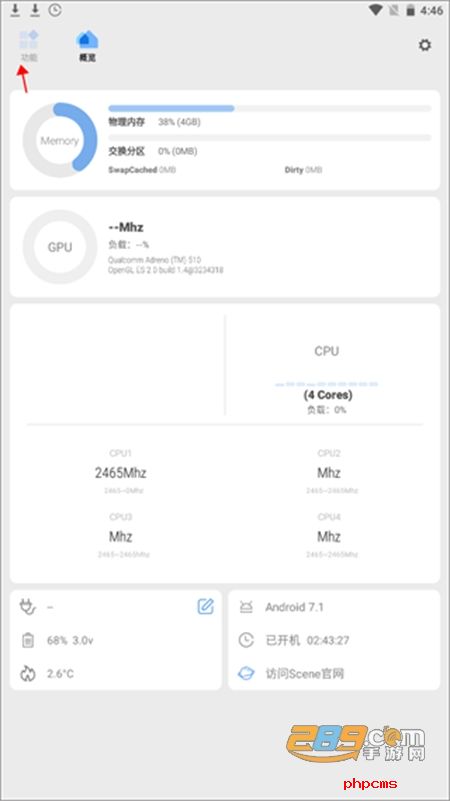450x801 pixels.
Task: Tap the temperature flame icon
Action: [28, 674]
